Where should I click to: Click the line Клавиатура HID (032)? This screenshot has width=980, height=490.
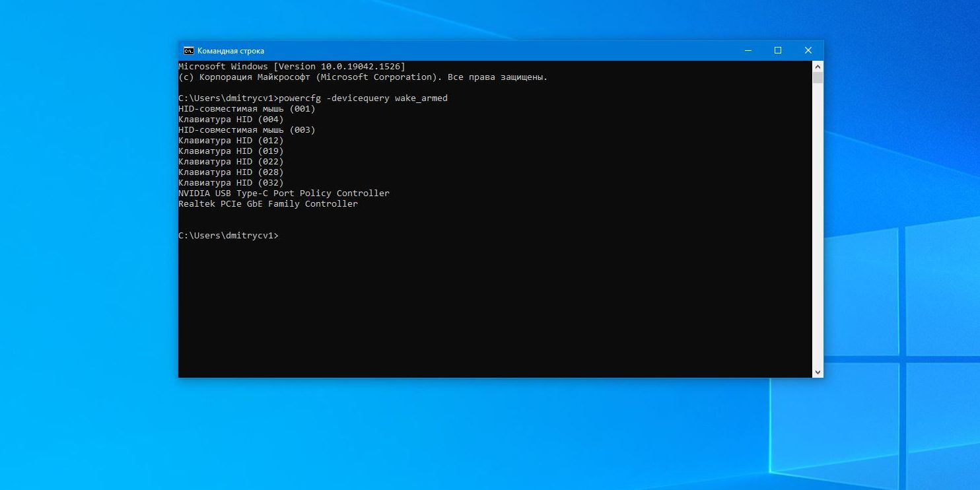pyautogui.click(x=231, y=183)
